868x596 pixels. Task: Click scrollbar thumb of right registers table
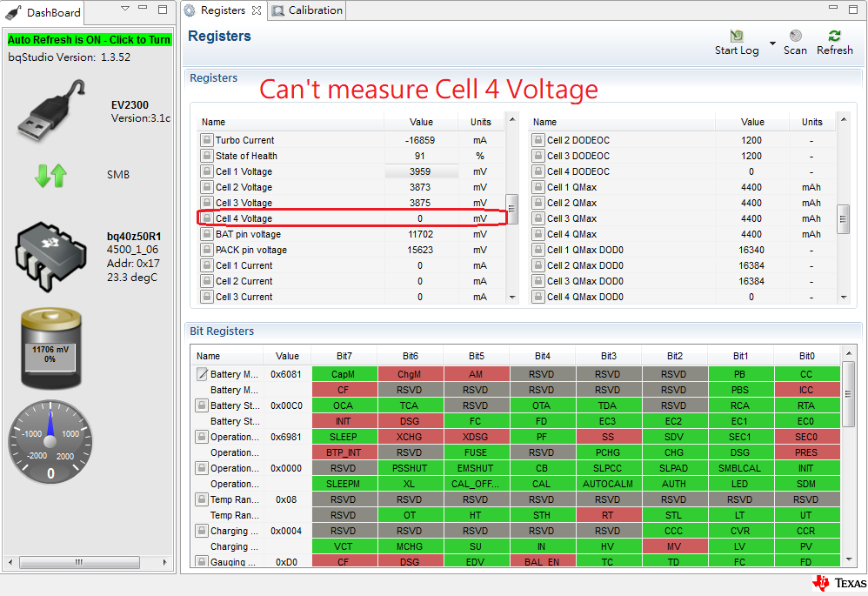[x=843, y=219]
